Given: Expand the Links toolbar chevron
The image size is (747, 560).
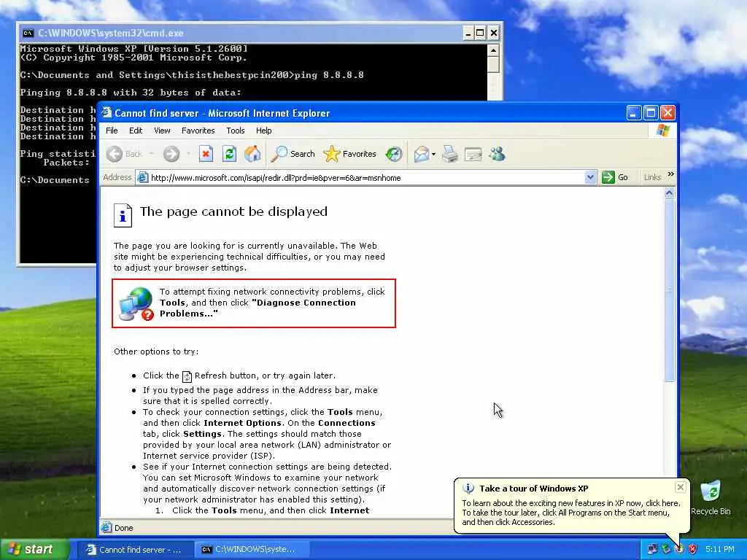Looking at the screenshot, I should [671, 174].
